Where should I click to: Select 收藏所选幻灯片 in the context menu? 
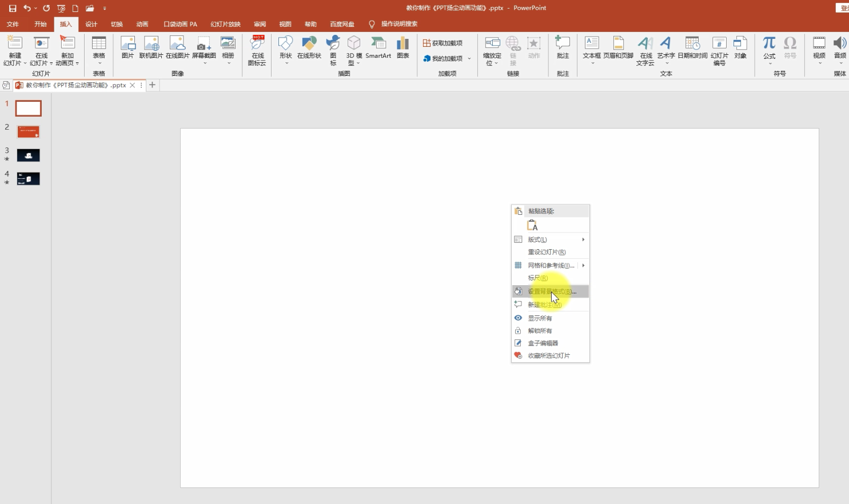pyautogui.click(x=551, y=355)
